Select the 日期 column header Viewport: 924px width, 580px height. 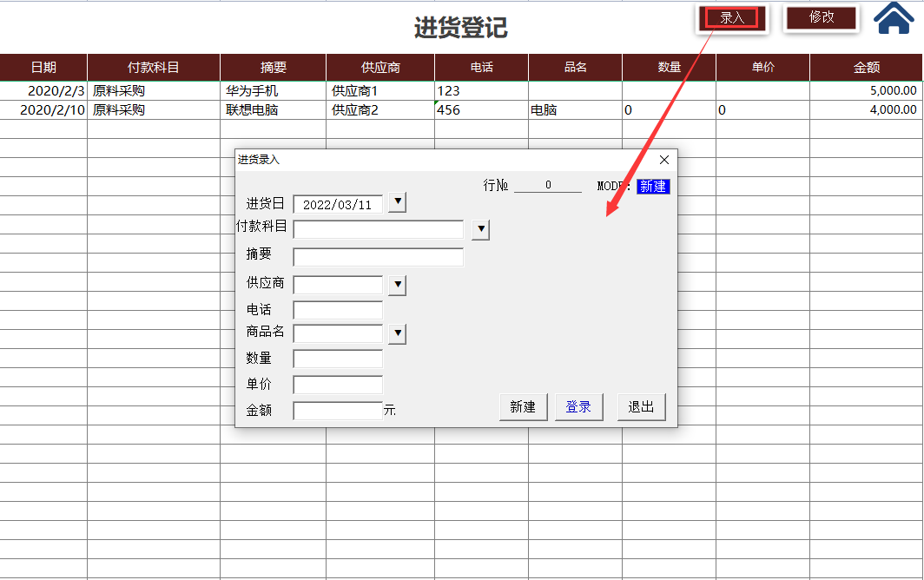42,67
